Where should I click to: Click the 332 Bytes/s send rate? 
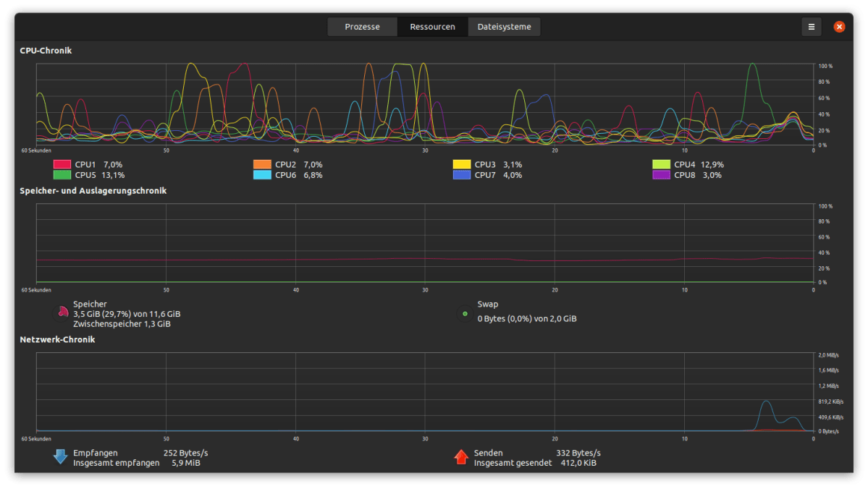(578, 453)
